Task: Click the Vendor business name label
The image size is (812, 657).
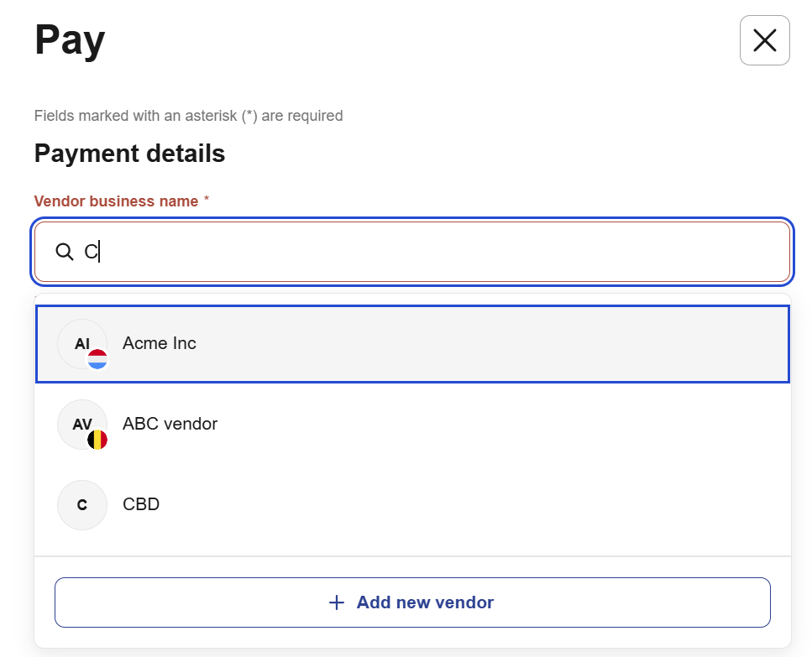Action: point(116,201)
